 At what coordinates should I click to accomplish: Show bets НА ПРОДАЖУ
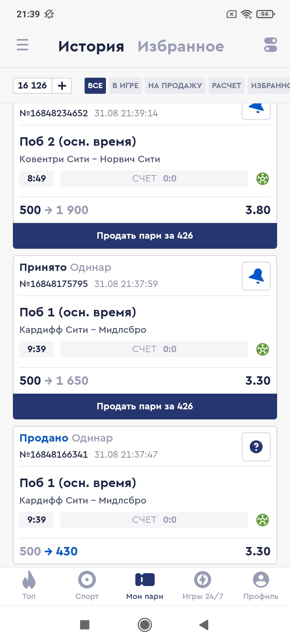[x=175, y=86]
